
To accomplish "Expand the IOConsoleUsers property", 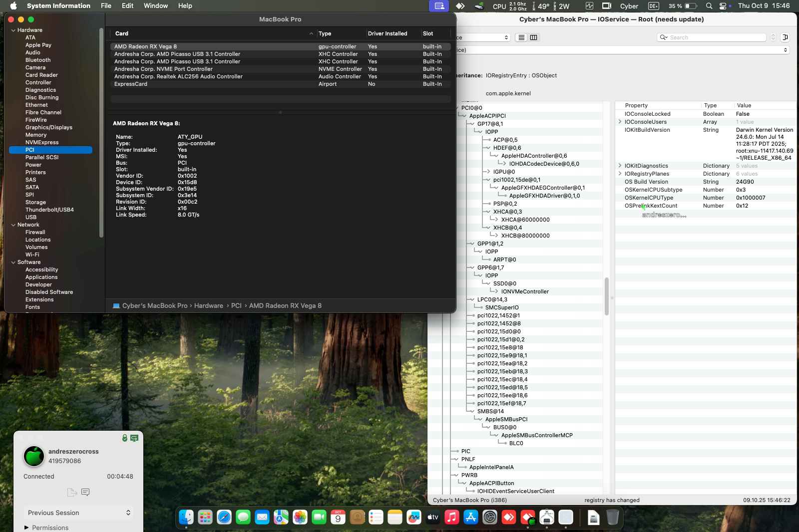I will click(620, 122).
